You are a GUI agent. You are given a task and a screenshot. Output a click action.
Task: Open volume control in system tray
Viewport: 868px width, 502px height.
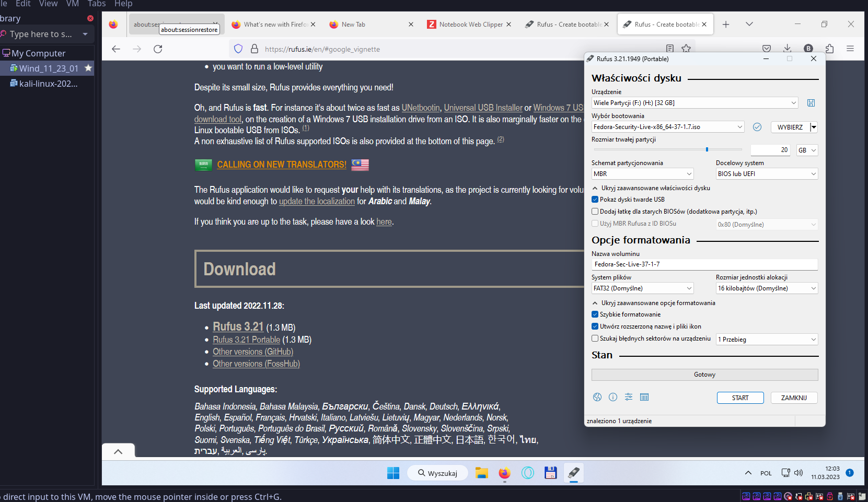[798, 473]
